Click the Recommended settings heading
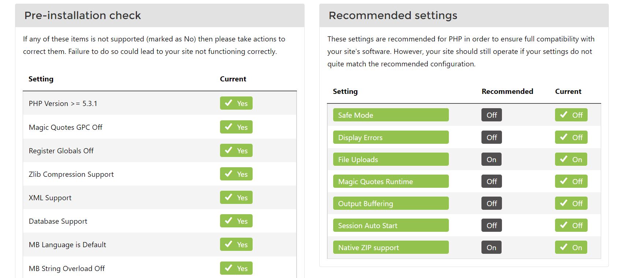The width and height of the screenshot is (644, 278). [x=393, y=15]
